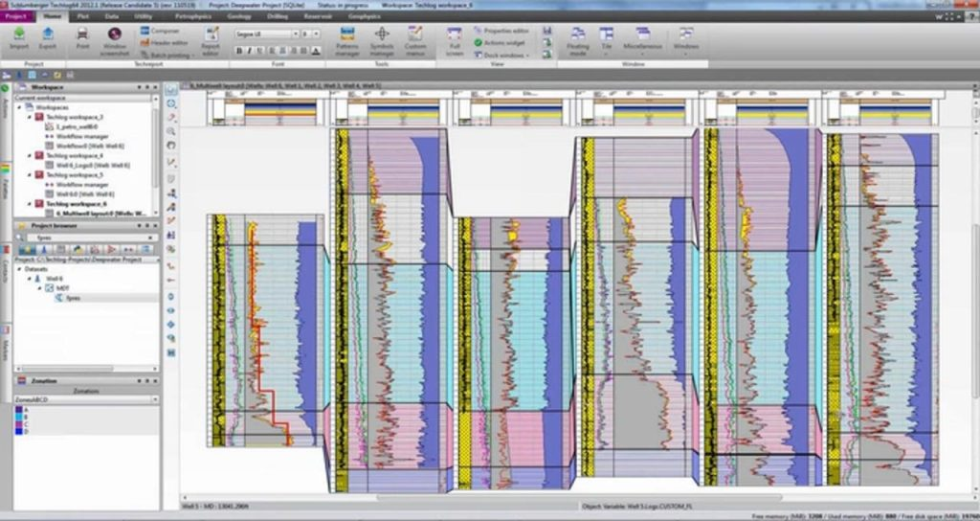
Task: Open the Composer tool
Action: pyautogui.click(x=160, y=31)
